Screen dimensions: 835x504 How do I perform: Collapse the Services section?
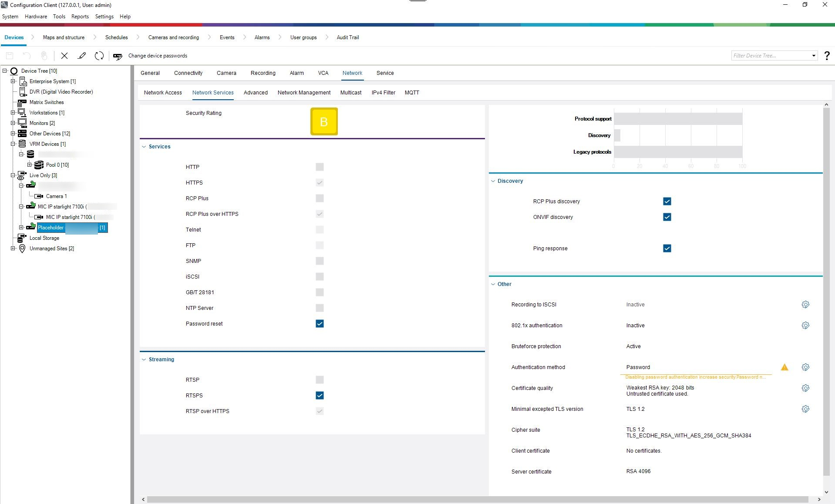144,147
